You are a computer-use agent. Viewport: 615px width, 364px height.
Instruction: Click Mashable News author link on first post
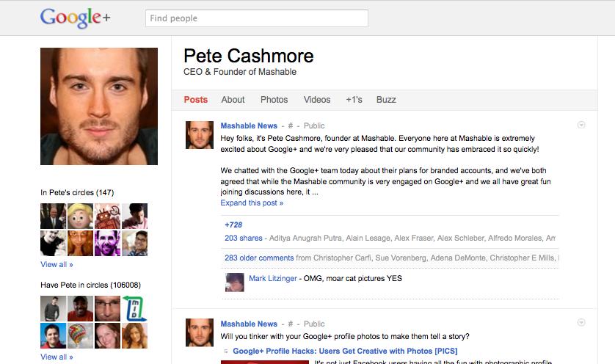[249, 126]
